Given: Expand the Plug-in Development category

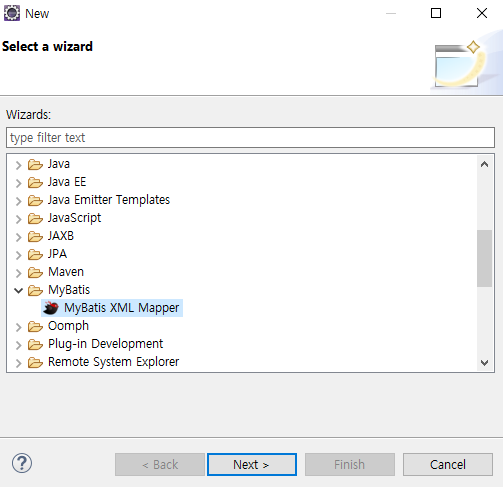Looking at the screenshot, I should pyautogui.click(x=19, y=345).
